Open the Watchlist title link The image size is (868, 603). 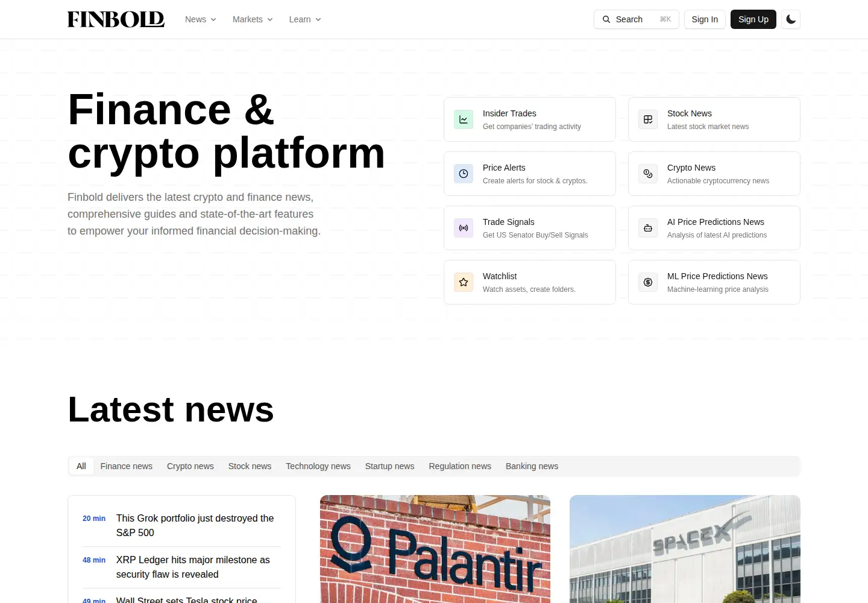(500, 276)
